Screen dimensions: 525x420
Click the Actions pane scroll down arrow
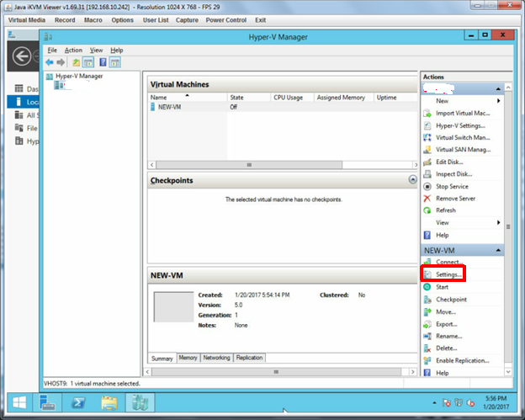coord(508,372)
